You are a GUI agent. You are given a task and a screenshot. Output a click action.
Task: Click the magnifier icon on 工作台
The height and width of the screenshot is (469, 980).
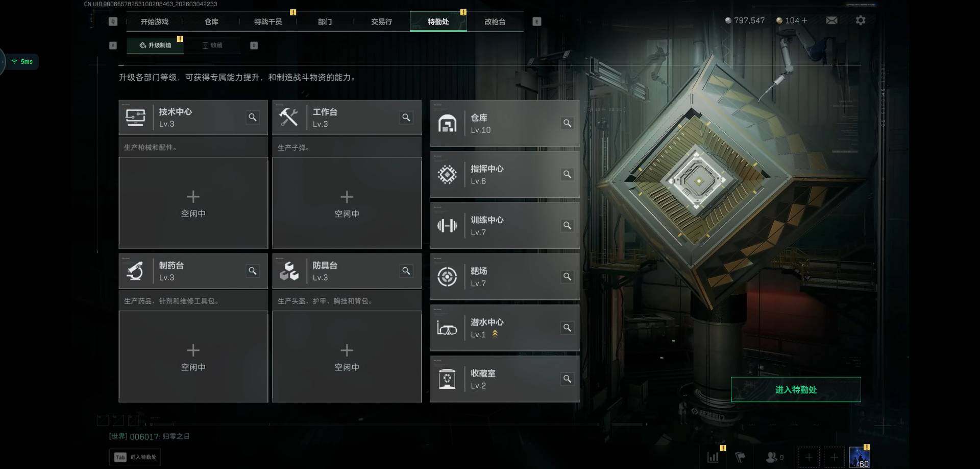pos(406,118)
